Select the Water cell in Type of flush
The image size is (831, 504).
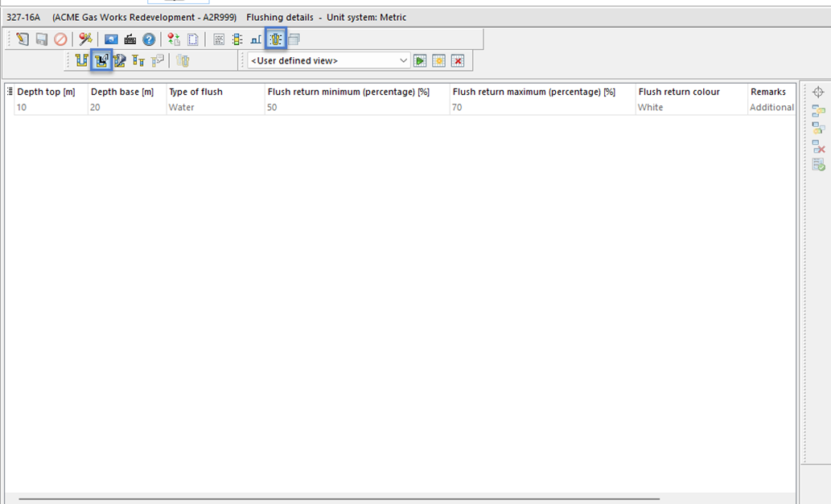tap(182, 108)
